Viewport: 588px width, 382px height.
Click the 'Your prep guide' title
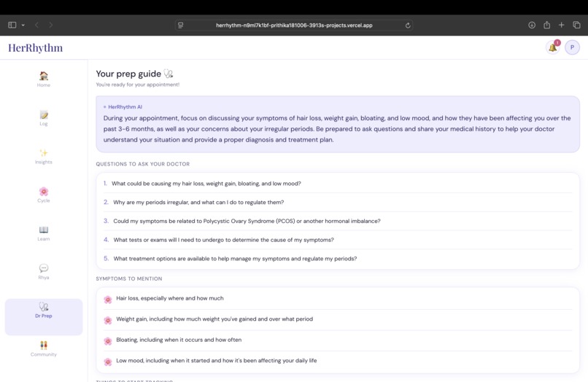coord(128,74)
